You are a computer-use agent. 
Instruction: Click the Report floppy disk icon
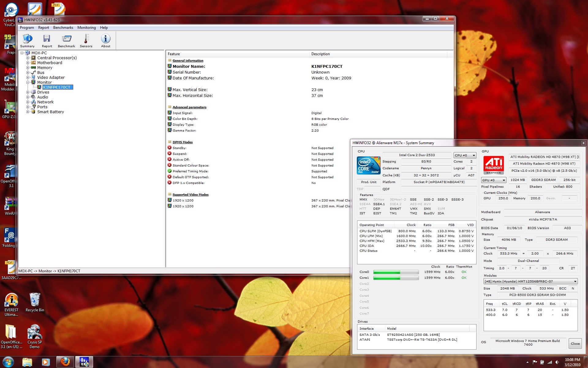pos(47,41)
